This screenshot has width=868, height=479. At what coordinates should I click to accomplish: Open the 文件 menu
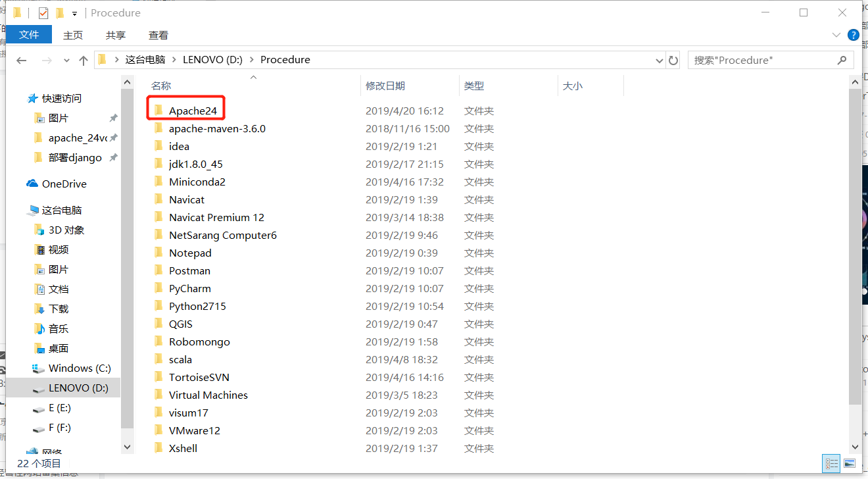(29, 34)
